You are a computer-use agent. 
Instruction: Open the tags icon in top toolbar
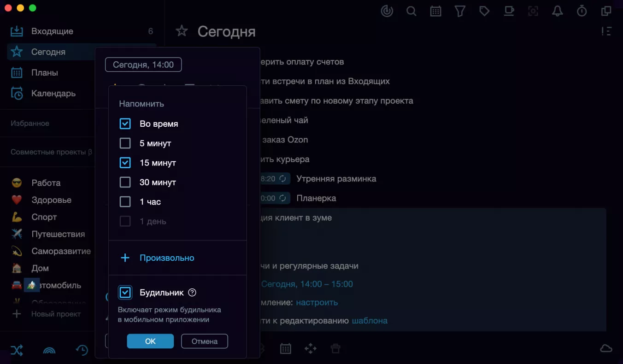484,11
